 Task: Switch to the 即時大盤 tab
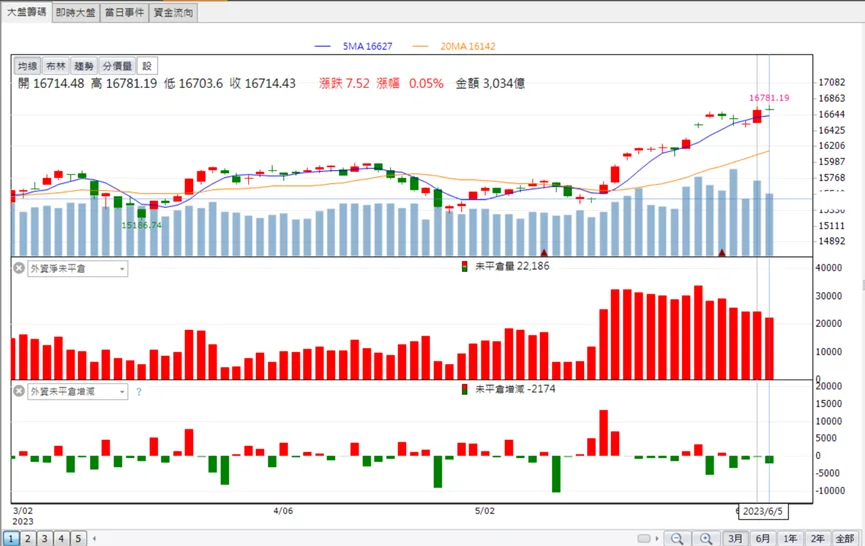click(76, 12)
